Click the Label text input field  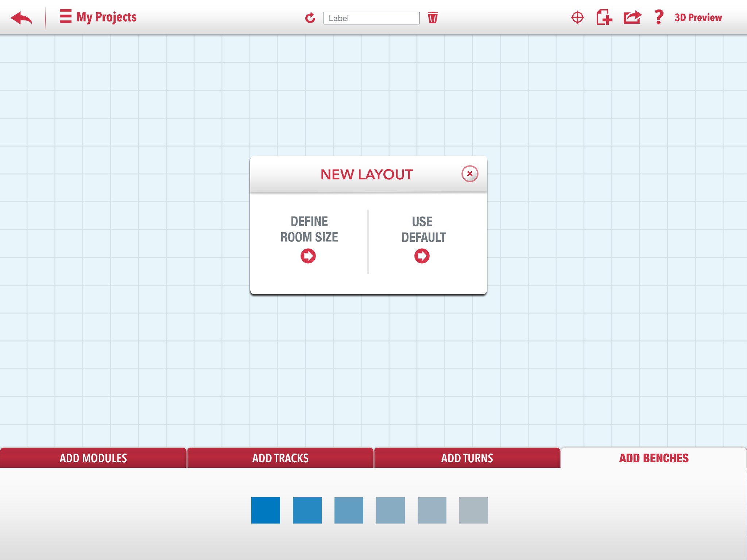[371, 18]
